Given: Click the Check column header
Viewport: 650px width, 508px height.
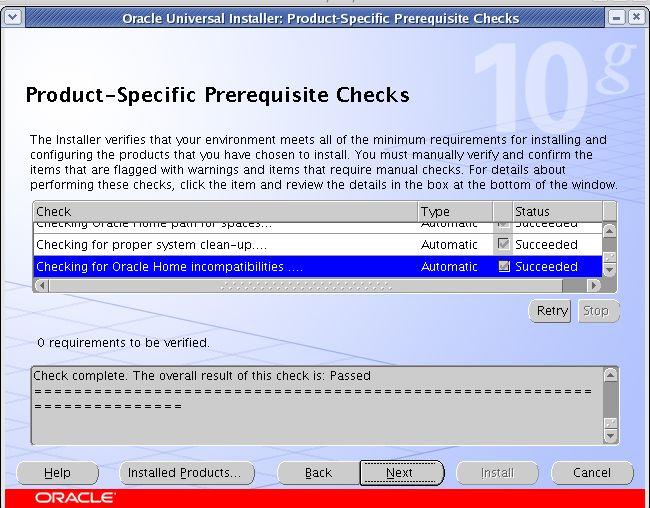Looking at the screenshot, I should click(x=226, y=211).
